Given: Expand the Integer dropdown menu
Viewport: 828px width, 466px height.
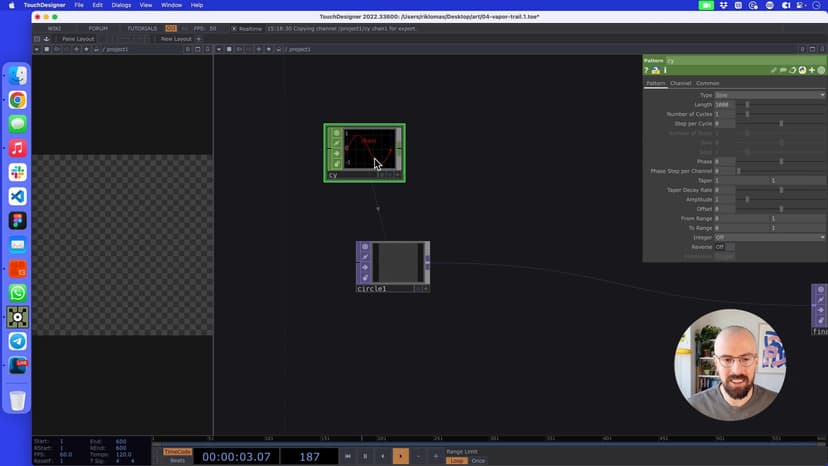Looking at the screenshot, I should pyautogui.click(x=770, y=237).
